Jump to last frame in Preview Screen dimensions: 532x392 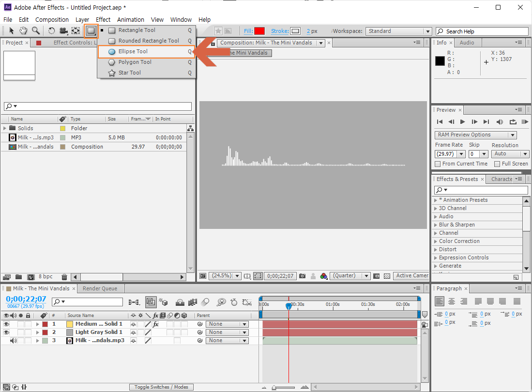coord(486,122)
